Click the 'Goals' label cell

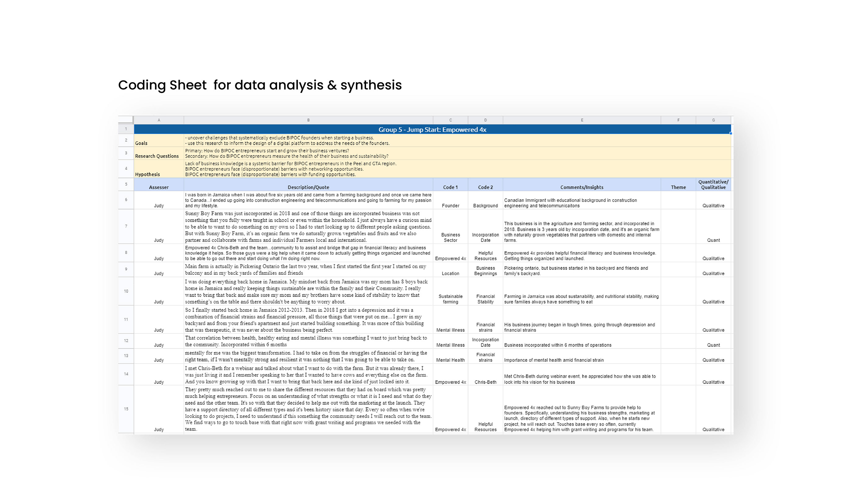(x=159, y=140)
